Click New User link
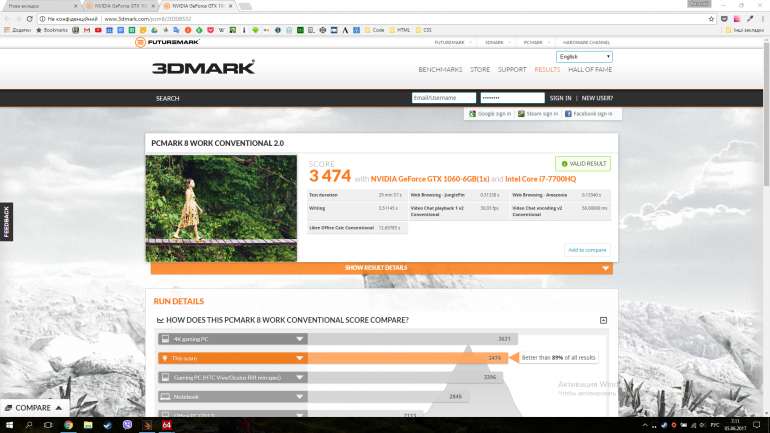770x433 pixels. [x=597, y=98]
